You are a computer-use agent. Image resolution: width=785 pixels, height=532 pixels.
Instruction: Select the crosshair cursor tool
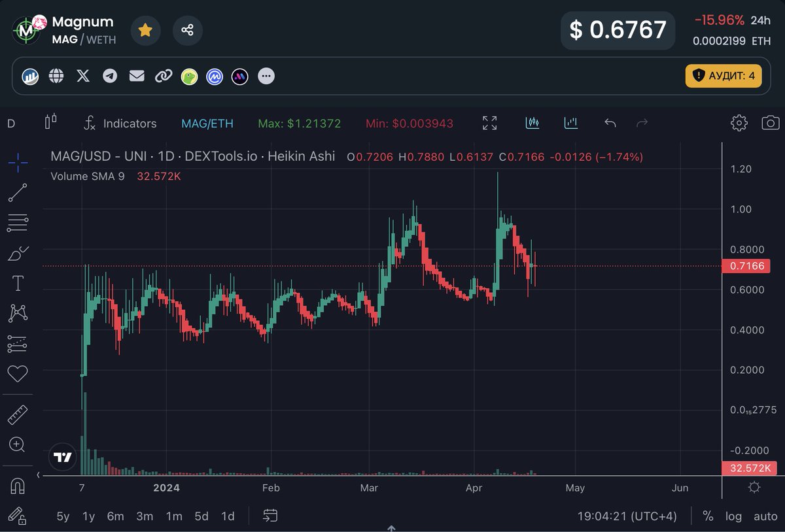point(18,161)
